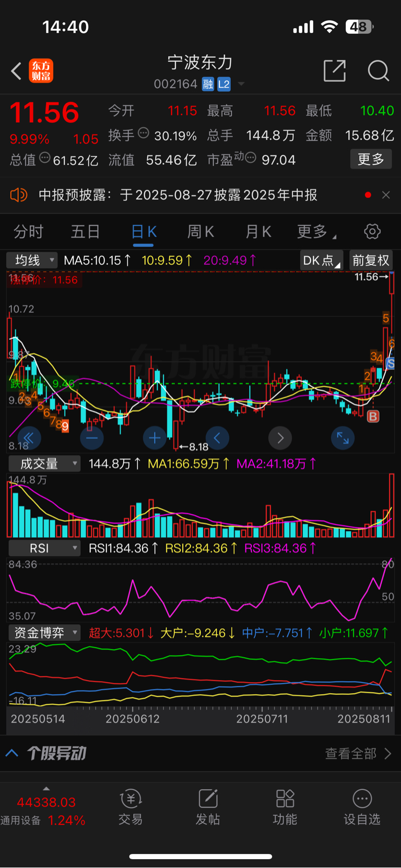Image resolution: width=401 pixels, height=868 pixels.
Task: Switch to 分时 tab
Action: pyautogui.click(x=28, y=232)
